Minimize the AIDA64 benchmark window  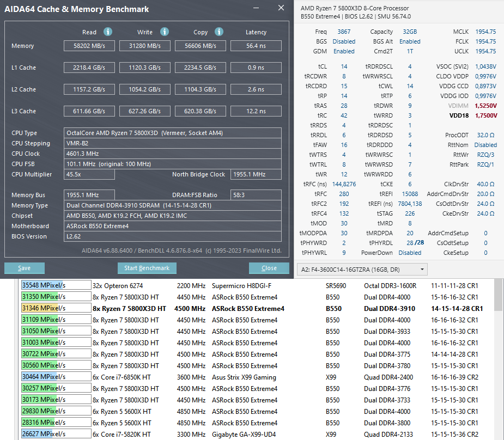click(x=256, y=8)
